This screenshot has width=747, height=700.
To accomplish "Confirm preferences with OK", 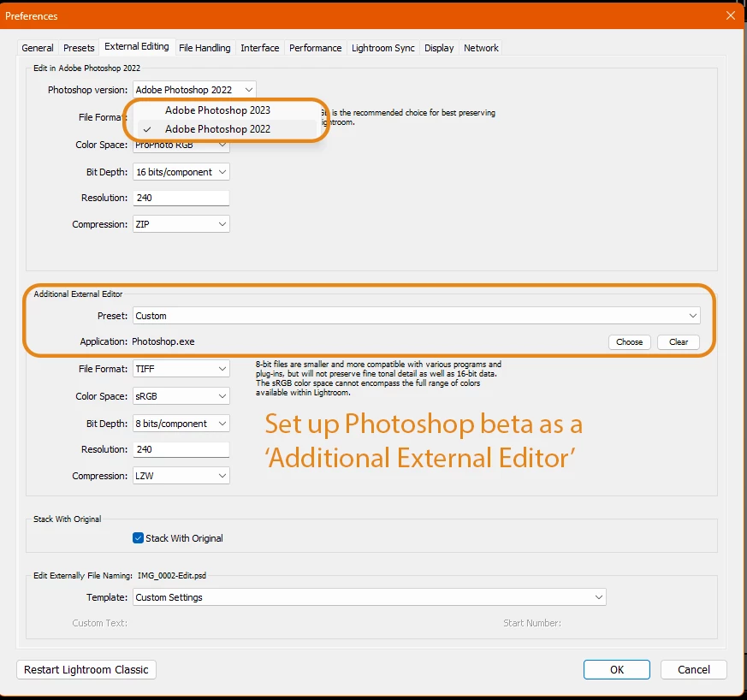I will [616, 669].
